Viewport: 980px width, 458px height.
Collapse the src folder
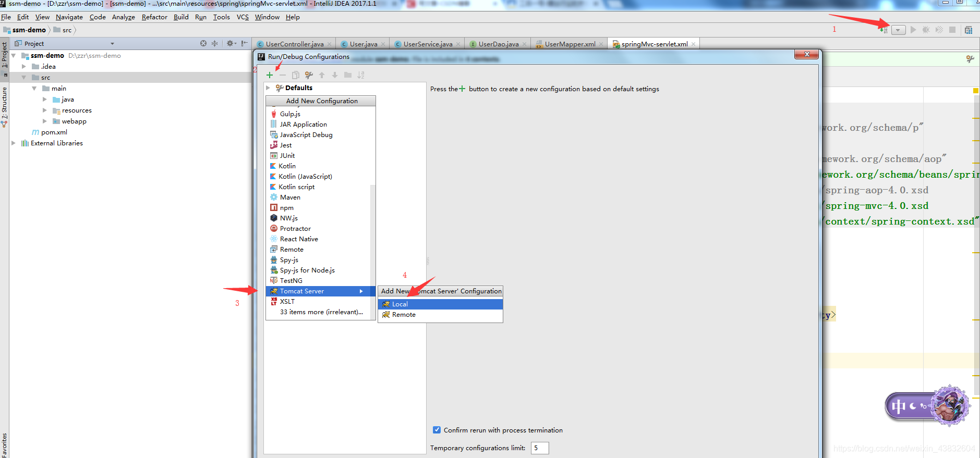(24, 78)
